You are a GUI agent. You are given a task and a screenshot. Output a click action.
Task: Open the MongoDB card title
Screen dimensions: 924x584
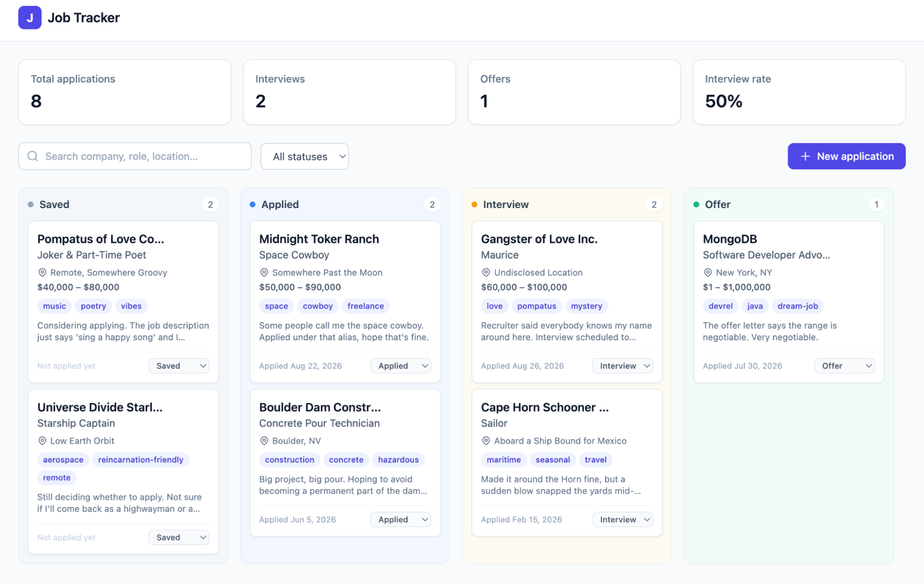730,239
